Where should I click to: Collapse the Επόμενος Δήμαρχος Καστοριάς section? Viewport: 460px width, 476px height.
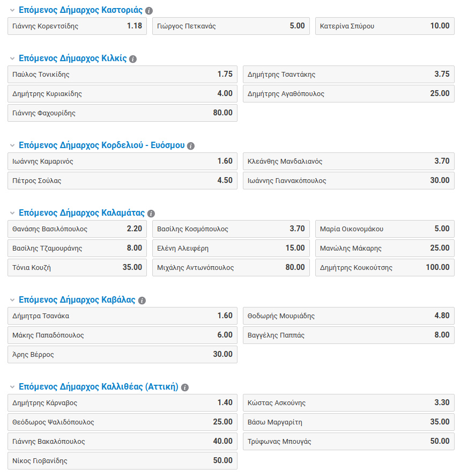[x=12, y=10]
